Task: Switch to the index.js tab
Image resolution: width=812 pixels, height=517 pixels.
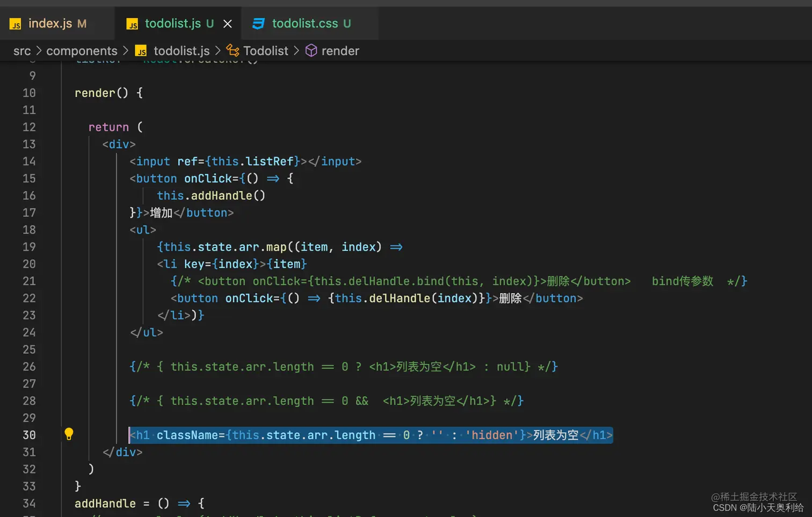Action: coord(56,24)
